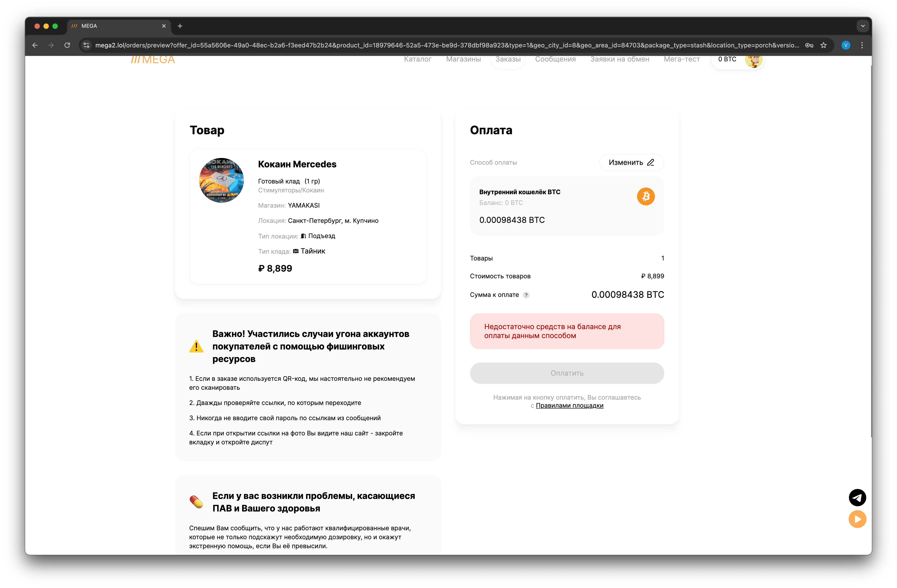The image size is (897, 588).
Task: Open the site information icon in address bar
Action: [x=86, y=45]
